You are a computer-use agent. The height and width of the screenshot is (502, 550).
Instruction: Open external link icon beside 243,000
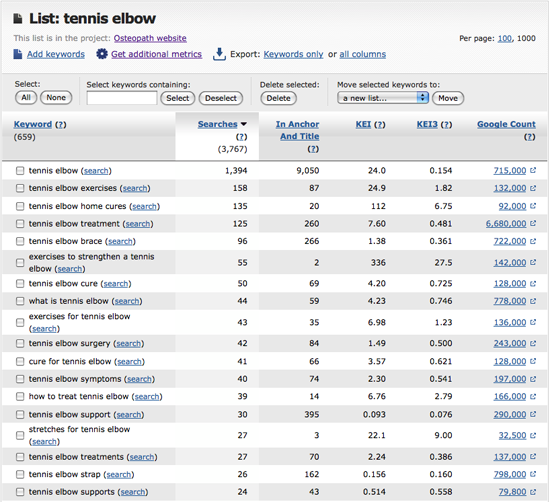533,343
